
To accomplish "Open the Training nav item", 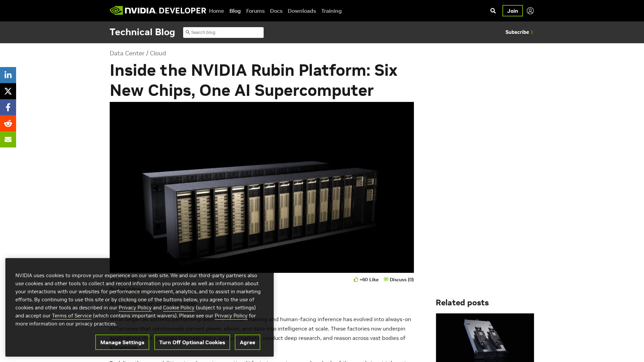I will (x=331, y=11).
